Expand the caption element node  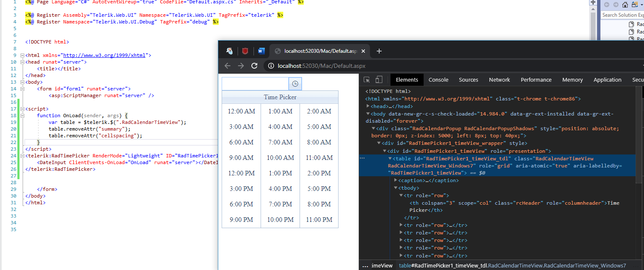coord(396,180)
